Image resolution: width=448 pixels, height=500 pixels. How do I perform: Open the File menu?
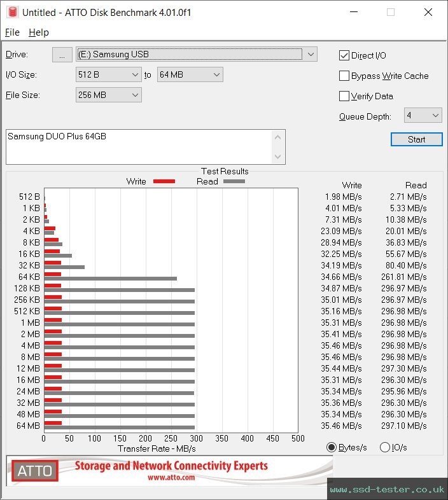click(12, 32)
